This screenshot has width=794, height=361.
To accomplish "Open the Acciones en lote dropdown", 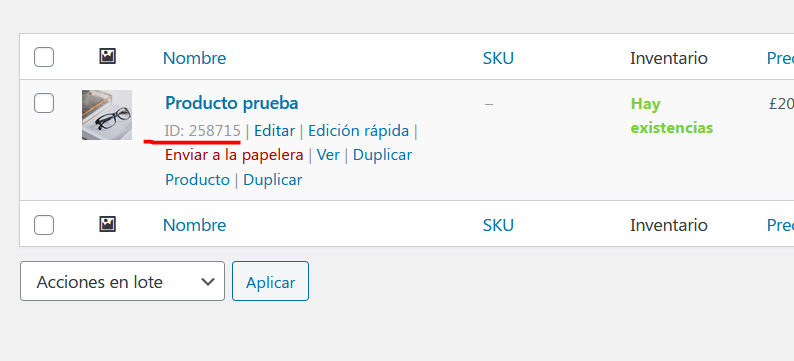I will (122, 281).
